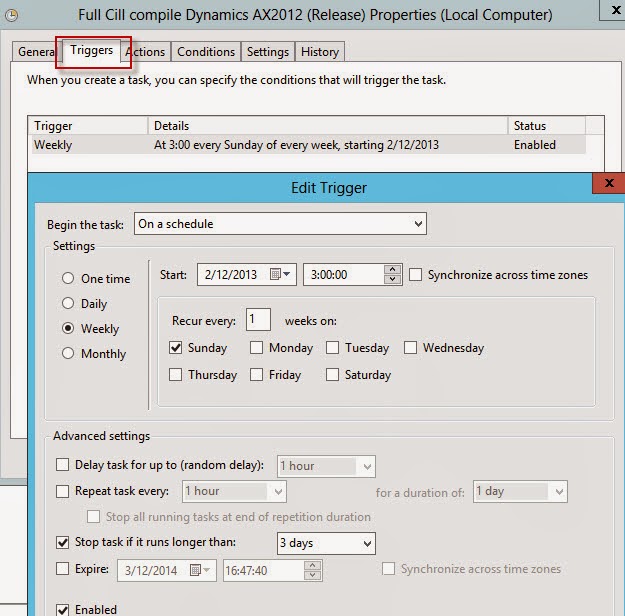Screen dimensions: 625x616
Task: Enable the Repeat task every option
Action: pos(63,491)
